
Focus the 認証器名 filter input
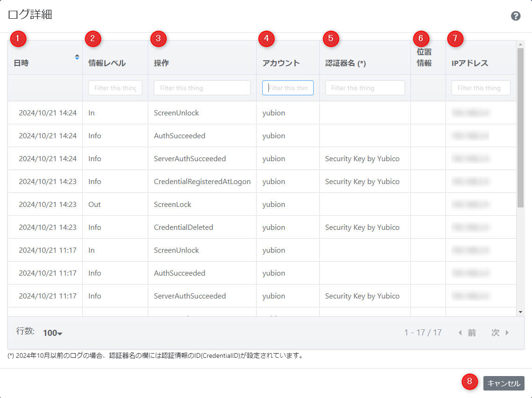365,88
